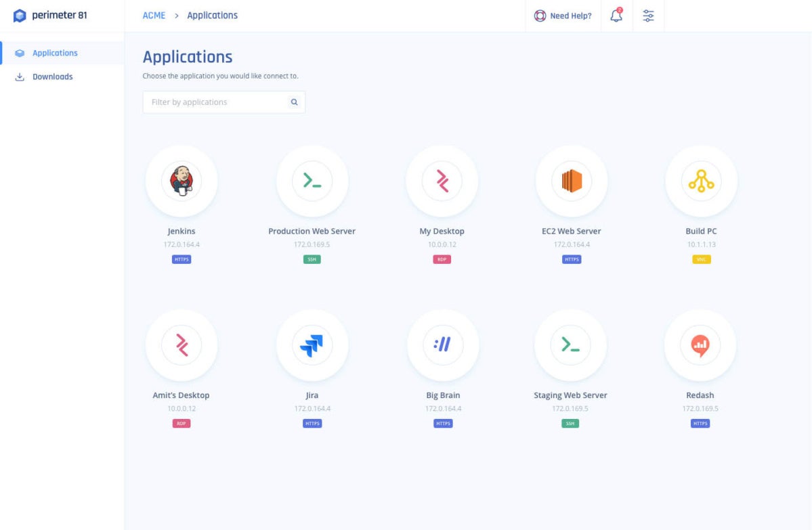
Task: Click the ACME breadcrumb link
Action: pyautogui.click(x=154, y=16)
